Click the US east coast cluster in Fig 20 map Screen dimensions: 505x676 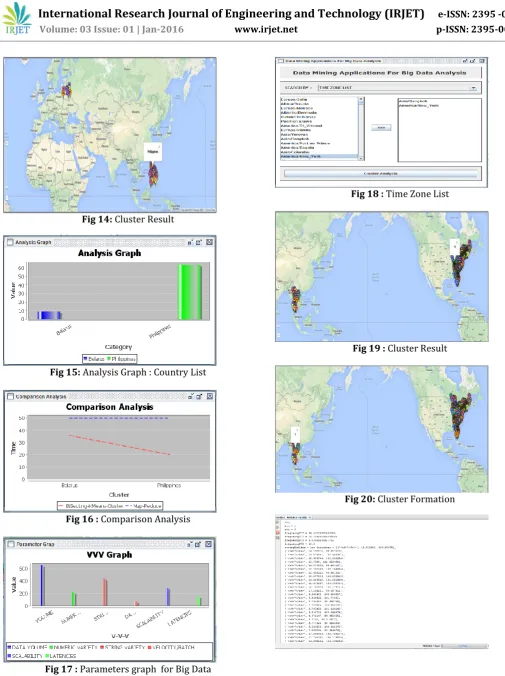pyautogui.click(x=460, y=415)
